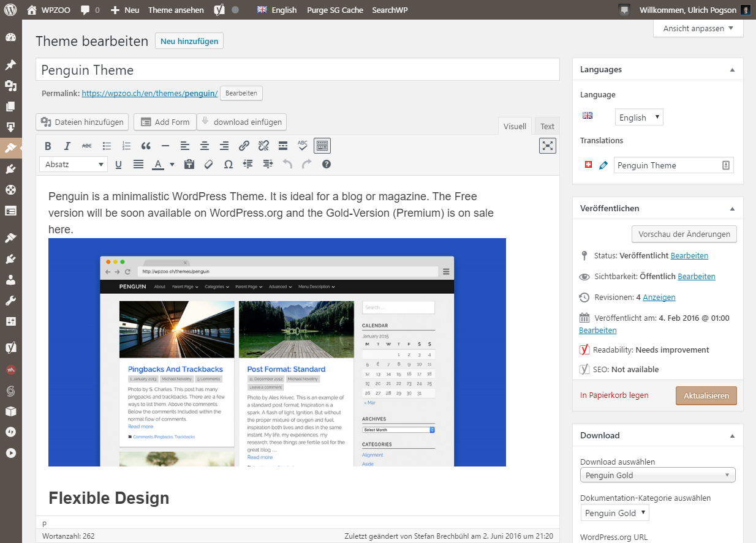Click the Add Form button

click(x=165, y=122)
